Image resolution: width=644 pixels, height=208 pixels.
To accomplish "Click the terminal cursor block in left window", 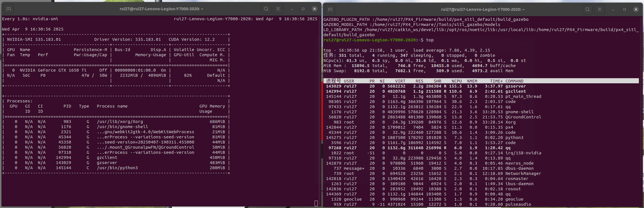I will coord(316,203).
